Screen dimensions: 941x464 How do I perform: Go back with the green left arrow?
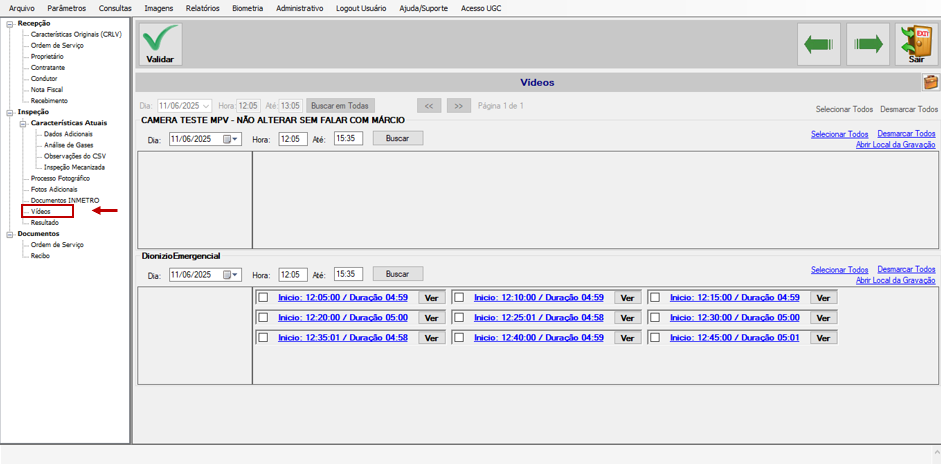click(819, 44)
